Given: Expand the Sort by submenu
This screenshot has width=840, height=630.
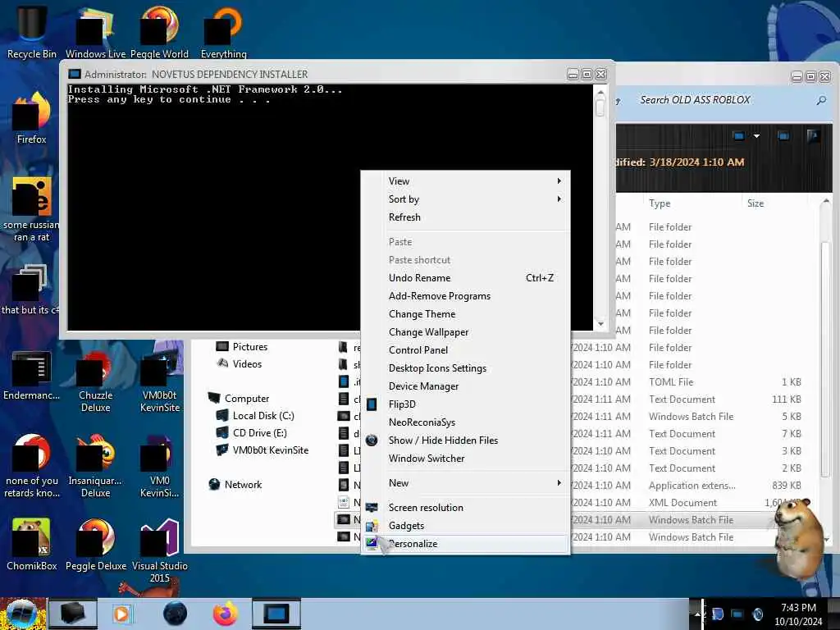Looking at the screenshot, I should click(465, 199).
